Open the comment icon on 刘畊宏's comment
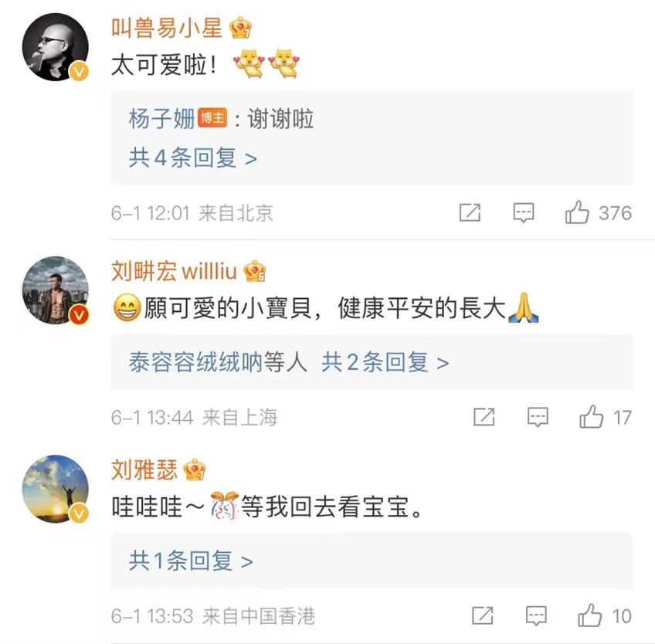 (538, 417)
